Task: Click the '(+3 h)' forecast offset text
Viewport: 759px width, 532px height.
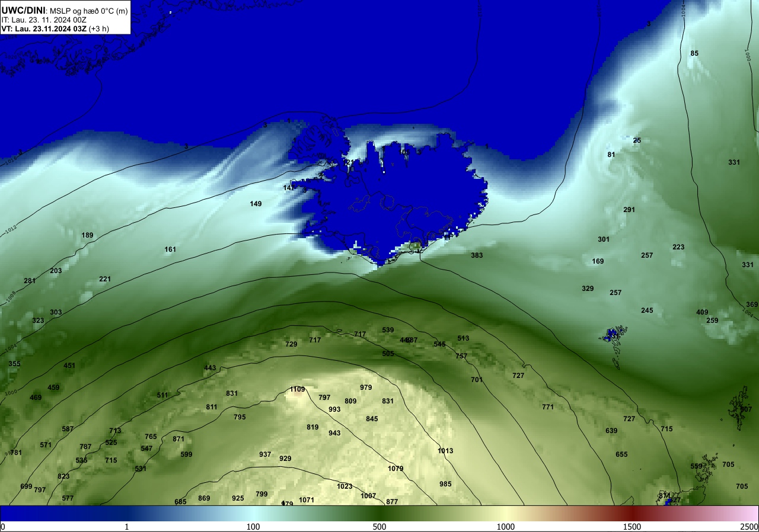Action: [100, 28]
